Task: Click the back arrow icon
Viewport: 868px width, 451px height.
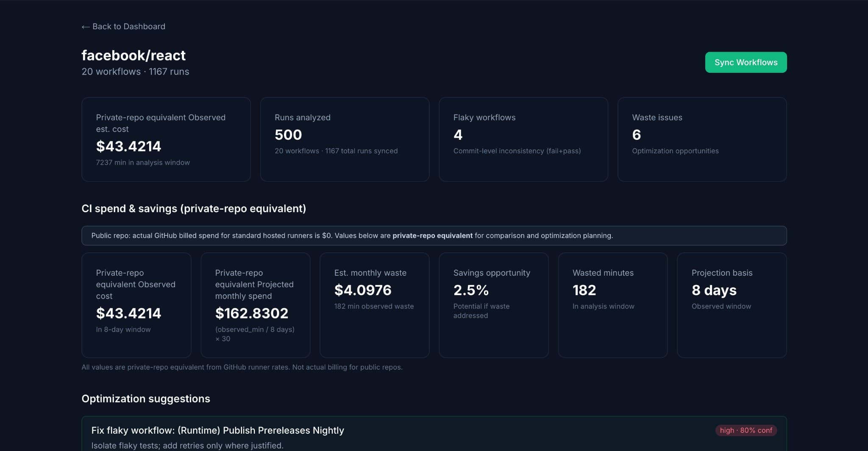Action: [85, 26]
